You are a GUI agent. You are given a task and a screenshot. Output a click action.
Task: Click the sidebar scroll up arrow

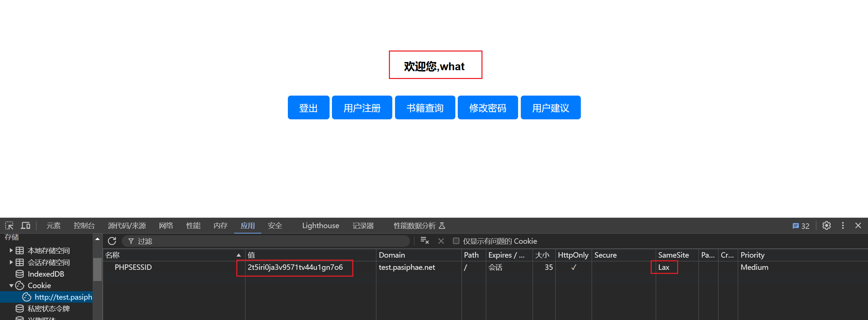(97, 239)
